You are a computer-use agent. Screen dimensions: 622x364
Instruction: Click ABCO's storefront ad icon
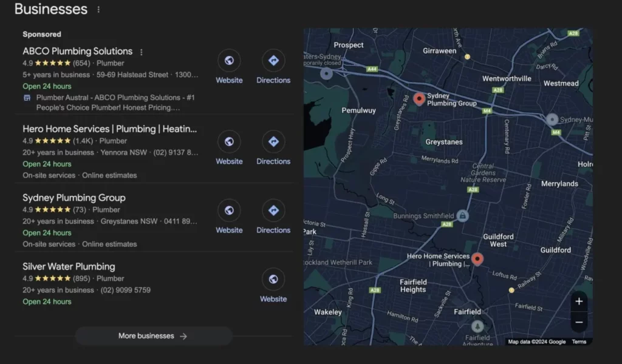click(x=27, y=98)
